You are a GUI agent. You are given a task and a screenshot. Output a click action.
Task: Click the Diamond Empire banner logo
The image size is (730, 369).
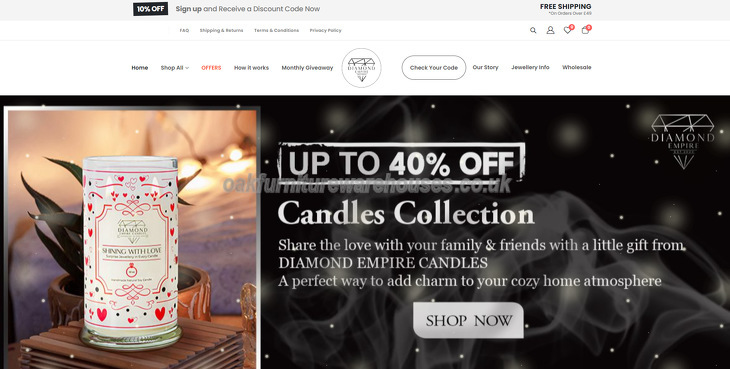(x=683, y=141)
